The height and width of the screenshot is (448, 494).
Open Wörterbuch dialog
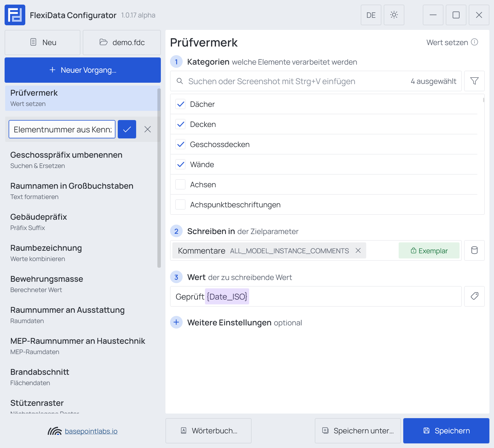pos(209,431)
